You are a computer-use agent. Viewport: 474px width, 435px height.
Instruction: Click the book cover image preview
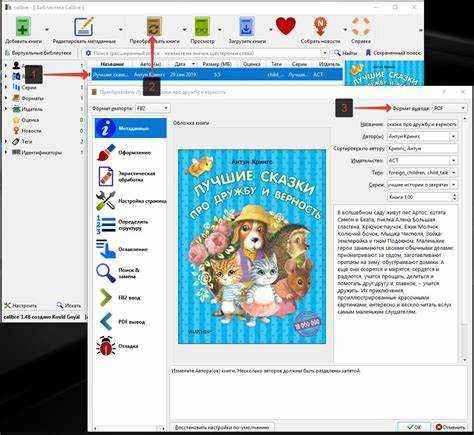(x=252, y=246)
